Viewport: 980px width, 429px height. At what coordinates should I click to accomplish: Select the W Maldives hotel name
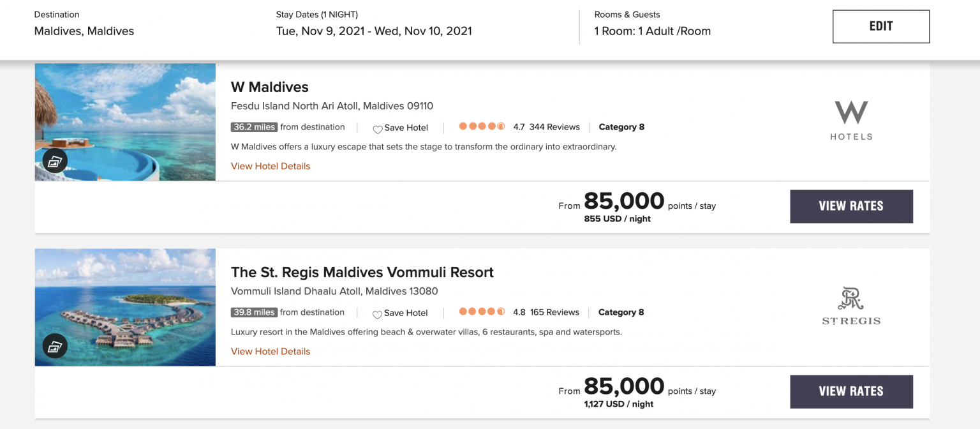(269, 87)
